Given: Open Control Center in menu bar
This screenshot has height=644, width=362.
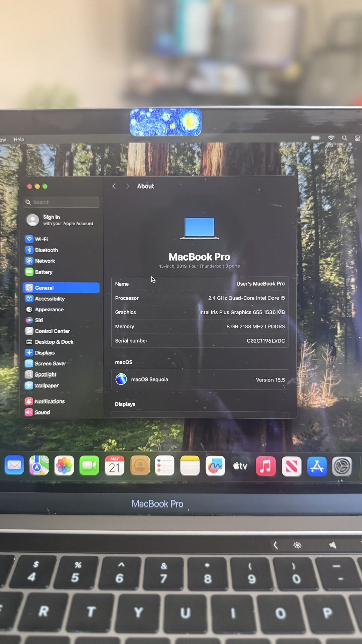Looking at the screenshot, I should (357, 138).
